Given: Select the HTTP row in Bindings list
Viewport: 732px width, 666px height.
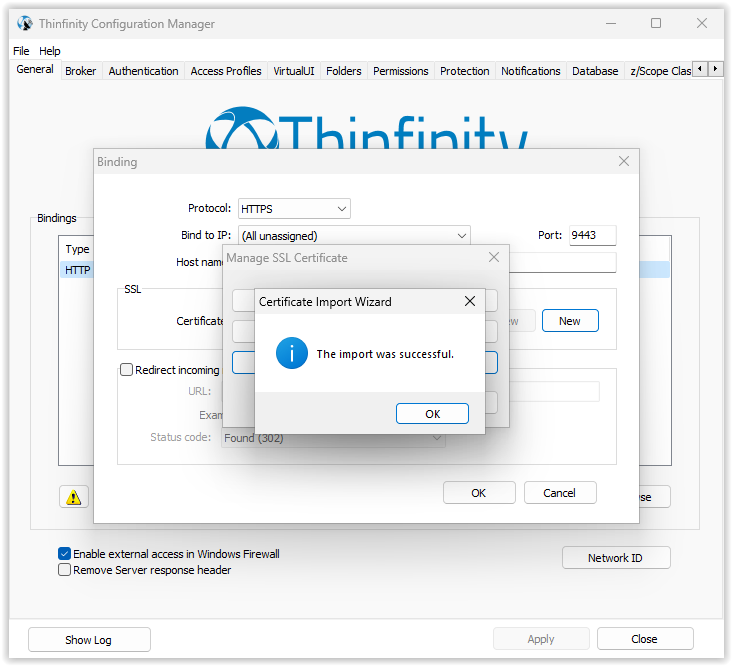Looking at the screenshot, I should (x=77, y=270).
